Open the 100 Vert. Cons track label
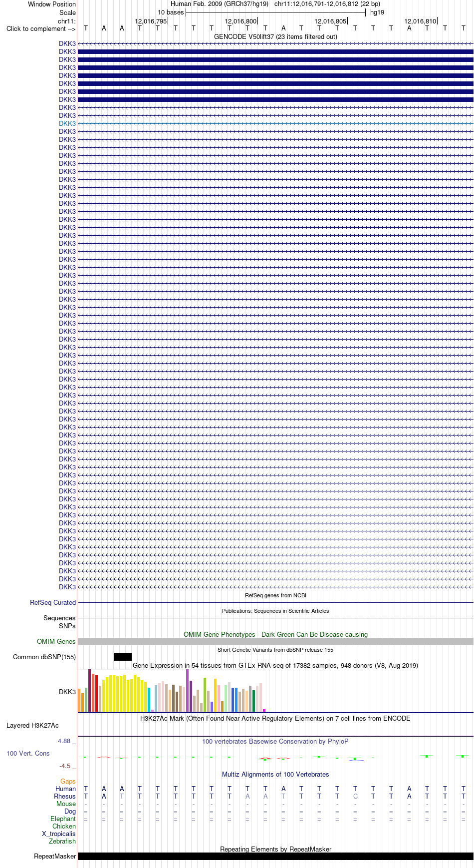 point(28,753)
